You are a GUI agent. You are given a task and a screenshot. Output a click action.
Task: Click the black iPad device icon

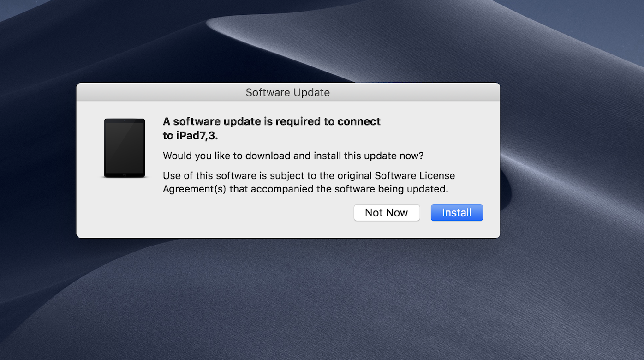point(125,148)
